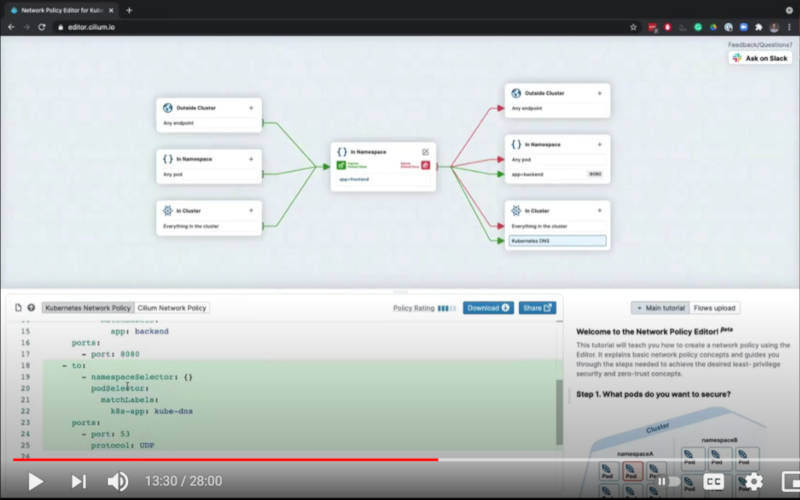
Task: Select the app=frontend pod selector
Action: [x=354, y=179]
